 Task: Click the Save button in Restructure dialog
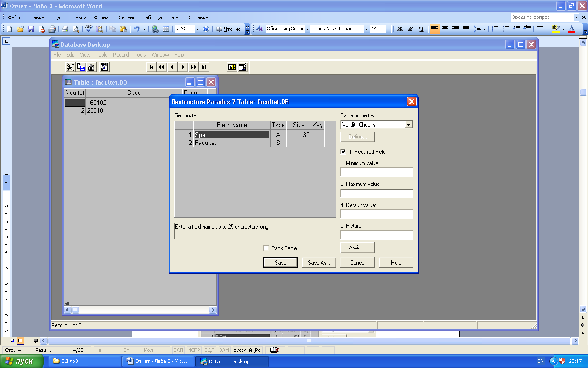(x=280, y=262)
